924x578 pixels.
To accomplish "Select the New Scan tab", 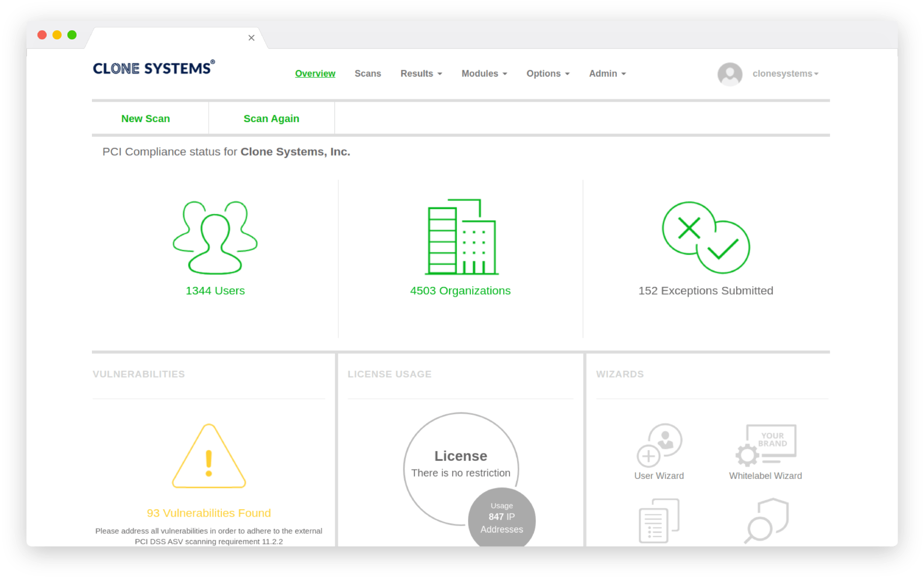I will point(145,118).
